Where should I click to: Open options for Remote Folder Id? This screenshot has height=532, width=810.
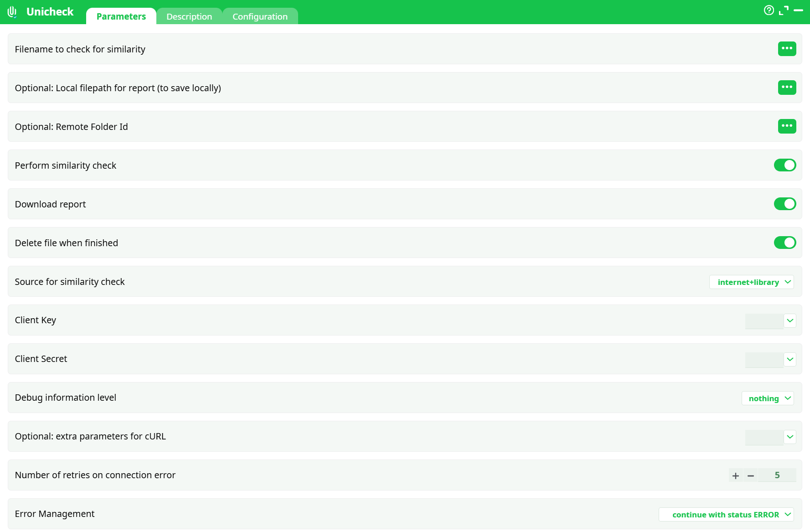(x=787, y=126)
